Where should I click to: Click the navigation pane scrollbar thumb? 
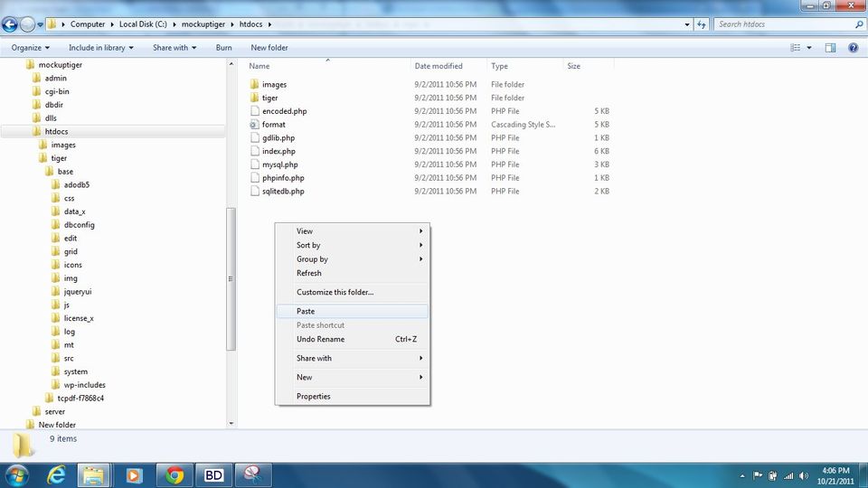coord(231,279)
